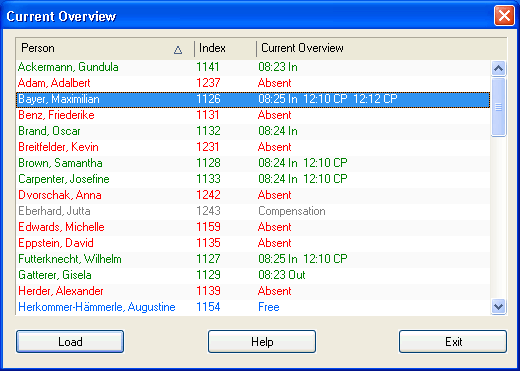Click index value 1129

pyautogui.click(x=208, y=275)
